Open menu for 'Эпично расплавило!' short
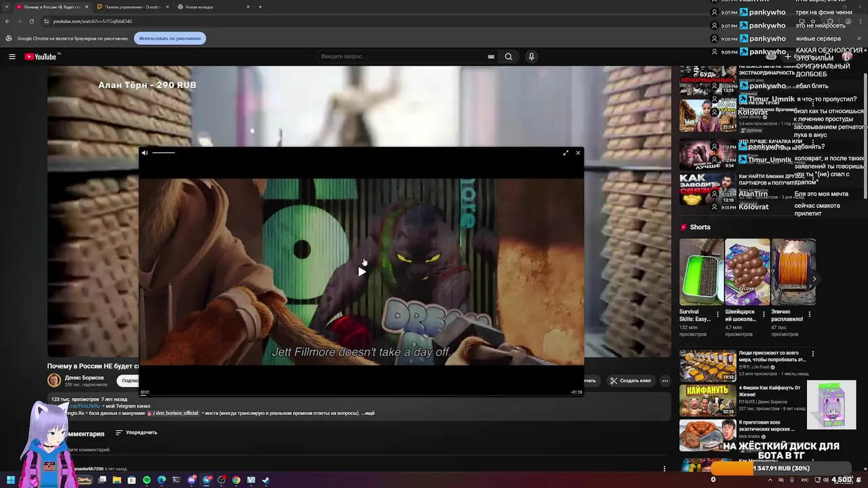 click(810, 314)
